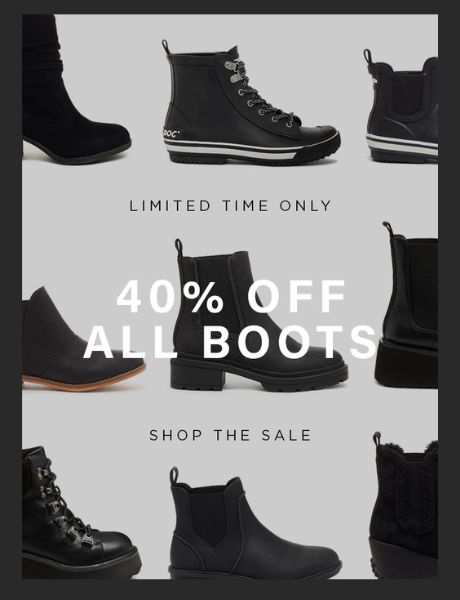The width and height of the screenshot is (460, 600).
Task: Click the silver lace eyelets on the rain boot
Action: click(258, 93)
